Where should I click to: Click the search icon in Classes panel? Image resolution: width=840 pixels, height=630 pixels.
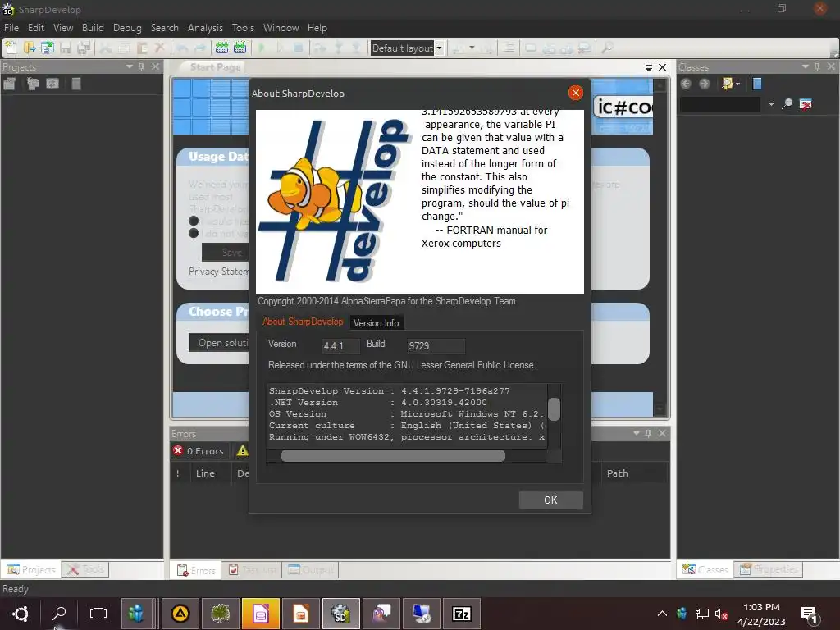pos(787,104)
